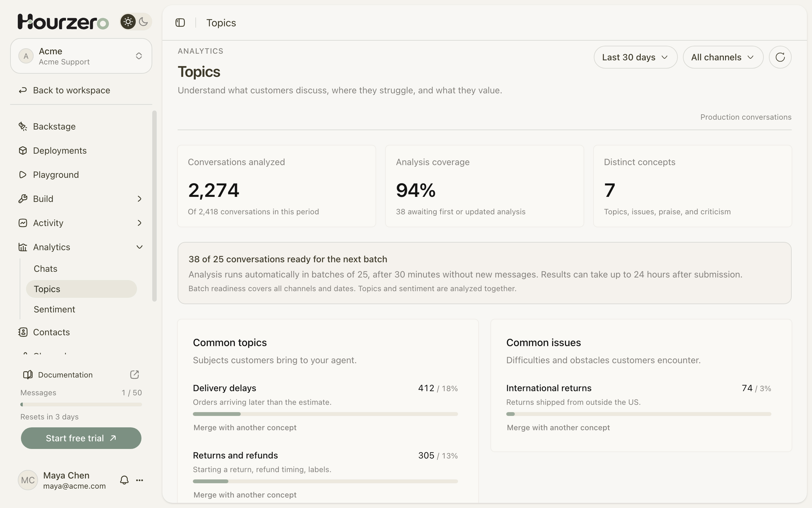Viewport: 812px width, 508px height.
Task: Click the Contacts icon
Action: coord(23,332)
